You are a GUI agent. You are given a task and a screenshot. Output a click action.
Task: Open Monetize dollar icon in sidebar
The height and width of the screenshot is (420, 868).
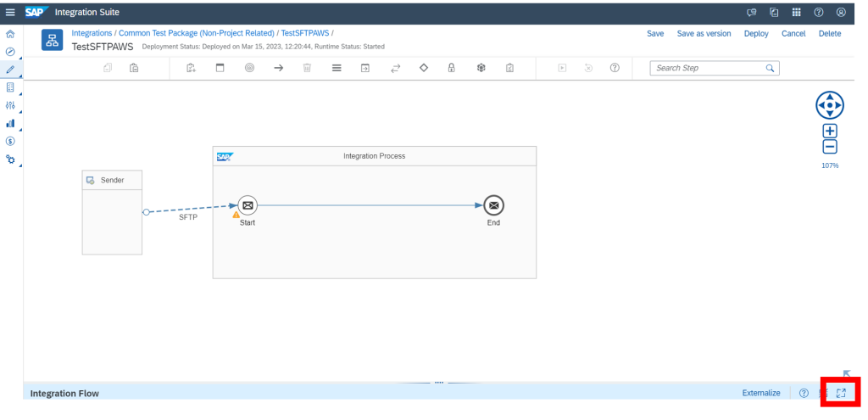point(10,141)
